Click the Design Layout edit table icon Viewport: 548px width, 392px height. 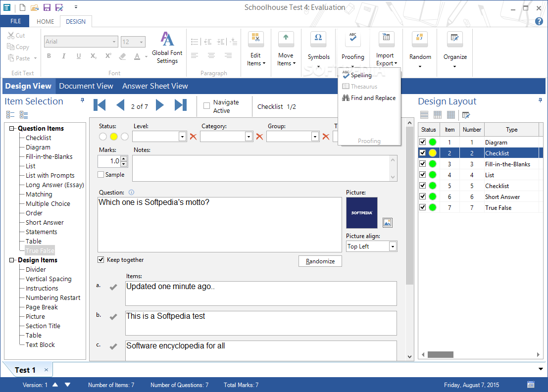click(466, 115)
